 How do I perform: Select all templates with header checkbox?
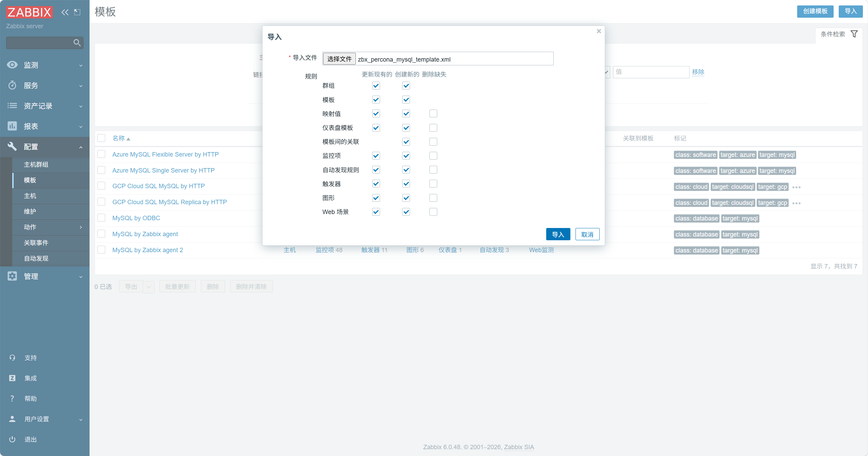[x=101, y=138]
